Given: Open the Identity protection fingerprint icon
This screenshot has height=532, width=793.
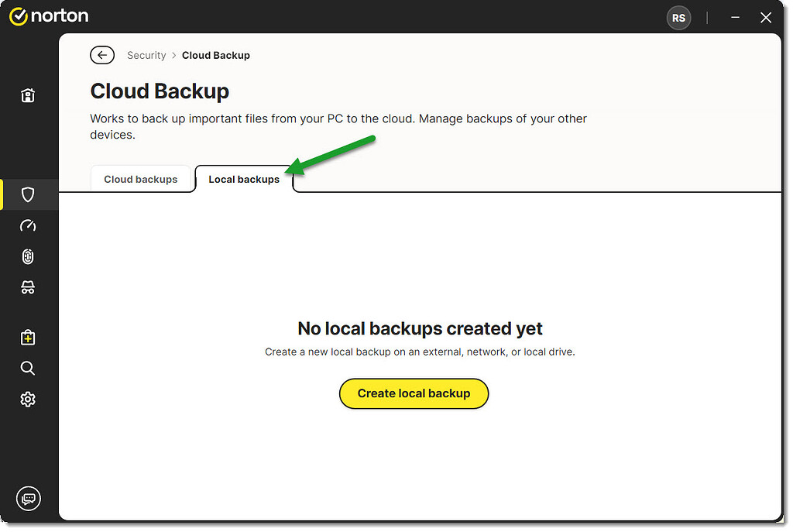Looking at the screenshot, I should pos(28,256).
